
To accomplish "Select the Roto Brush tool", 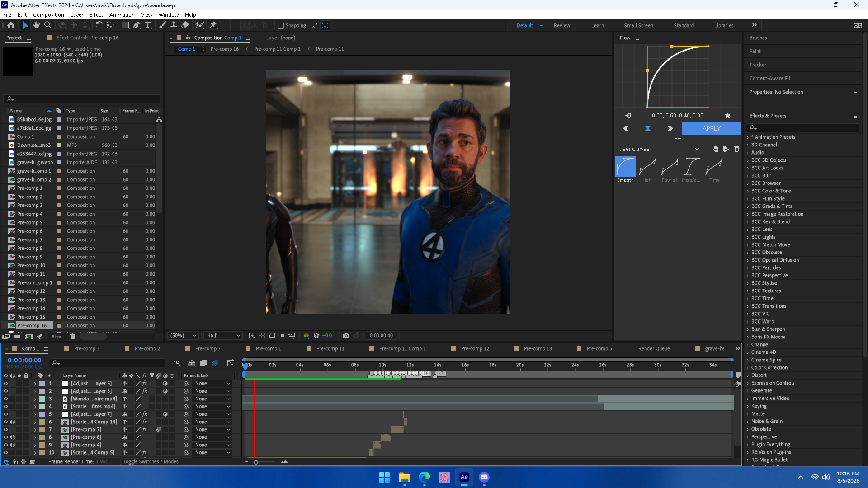I will tap(199, 25).
